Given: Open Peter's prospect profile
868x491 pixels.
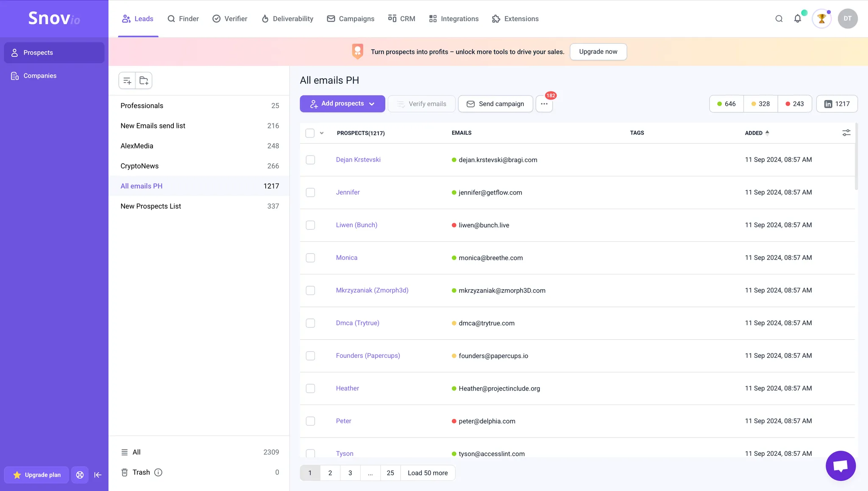Looking at the screenshot, I should pos(343,421).
